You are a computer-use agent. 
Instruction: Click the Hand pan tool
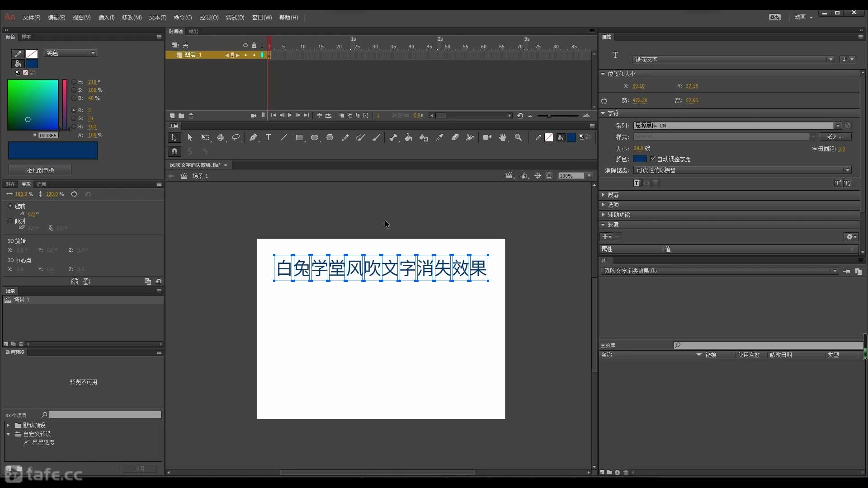click(503, 137)
